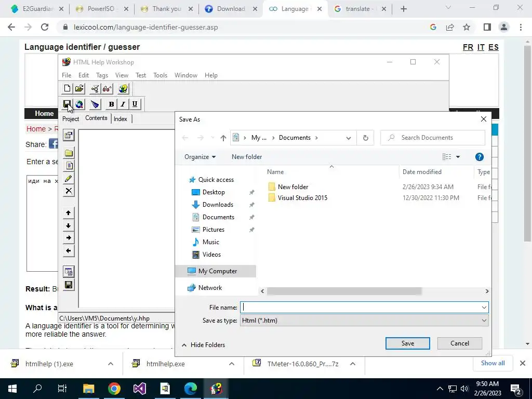The height and width of the screenshot is (399, 532).
Task: Click Show all downloads button
Action: coord(493,363)
